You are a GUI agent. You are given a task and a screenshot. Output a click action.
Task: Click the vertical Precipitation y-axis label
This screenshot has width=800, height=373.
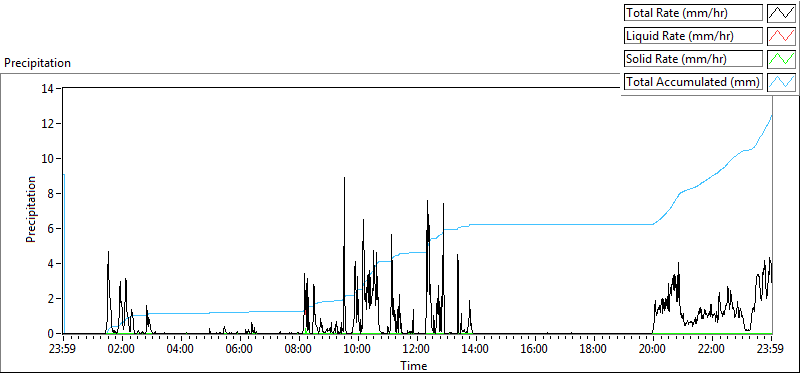tap(31, 209)
